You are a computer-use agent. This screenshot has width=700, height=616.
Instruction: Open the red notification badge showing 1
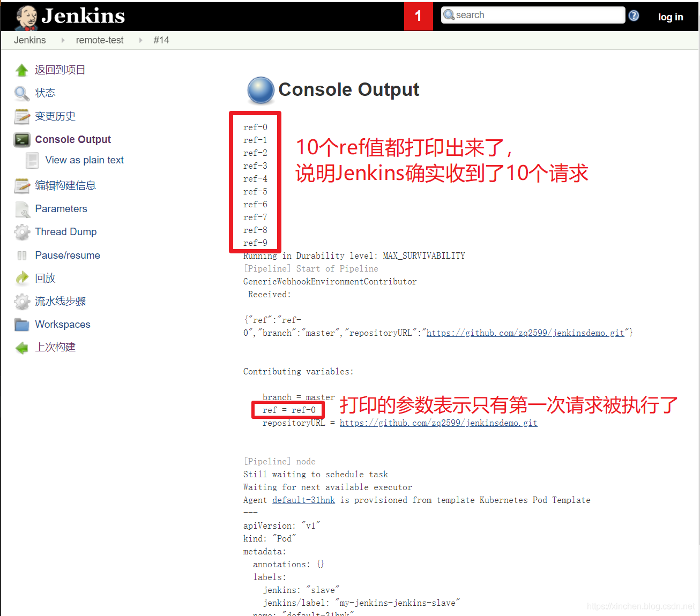coord(418,16)
